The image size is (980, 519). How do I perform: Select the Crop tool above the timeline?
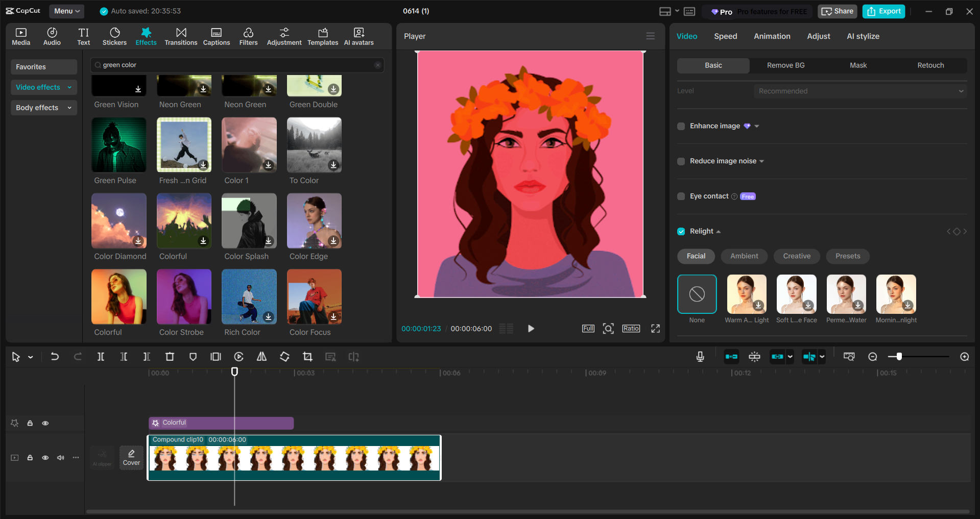(x=307, y=356)
